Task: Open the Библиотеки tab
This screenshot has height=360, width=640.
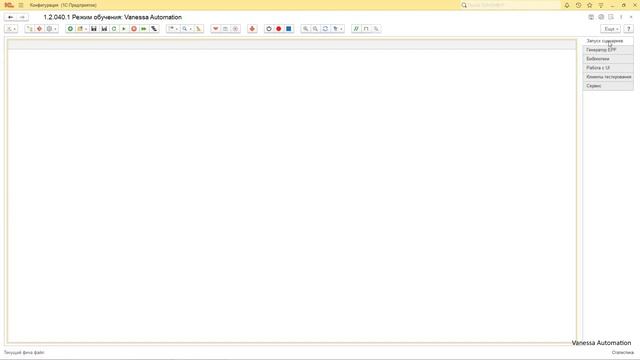Action: (x=608, y=59)
